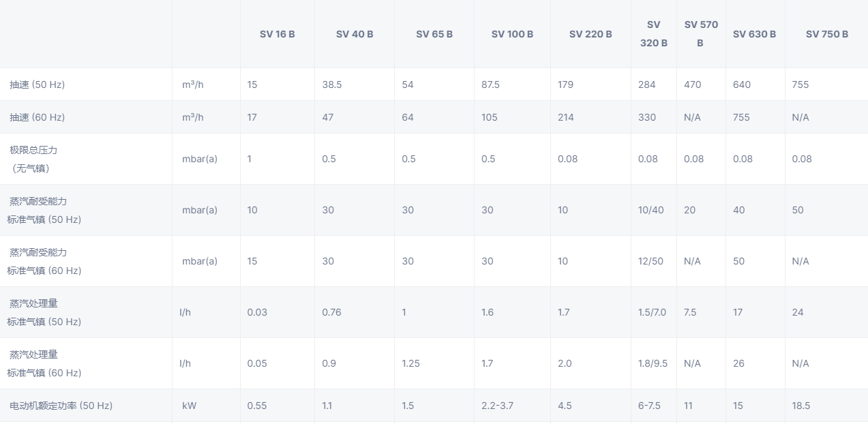Select the SV 100 B header cell

pyautogui.click(x=512, y=34)
